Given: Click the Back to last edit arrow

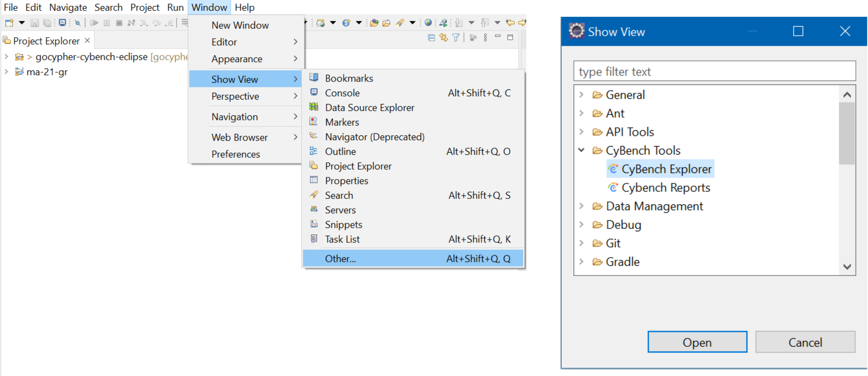Looking at the screenshot, I should 510,23.
